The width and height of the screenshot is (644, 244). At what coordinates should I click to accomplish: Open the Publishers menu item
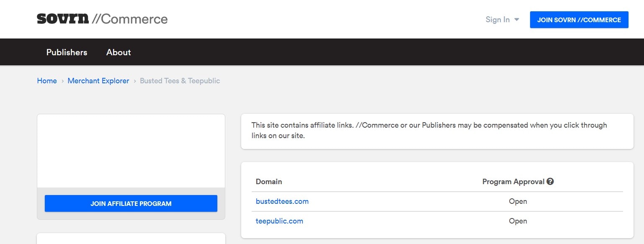[67, 52]
